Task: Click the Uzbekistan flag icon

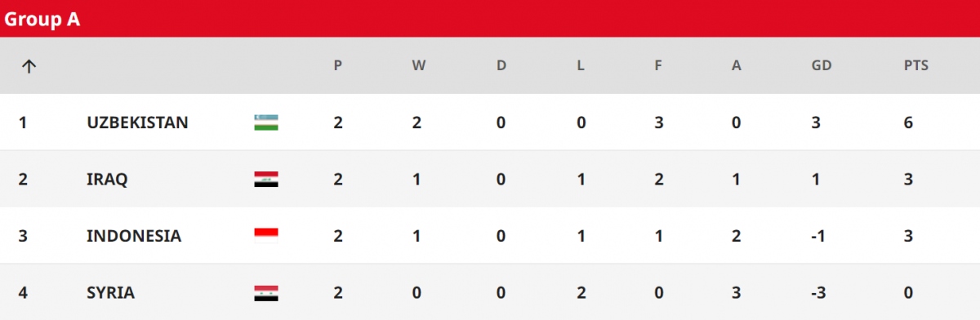Action: [x=266, y=122]
